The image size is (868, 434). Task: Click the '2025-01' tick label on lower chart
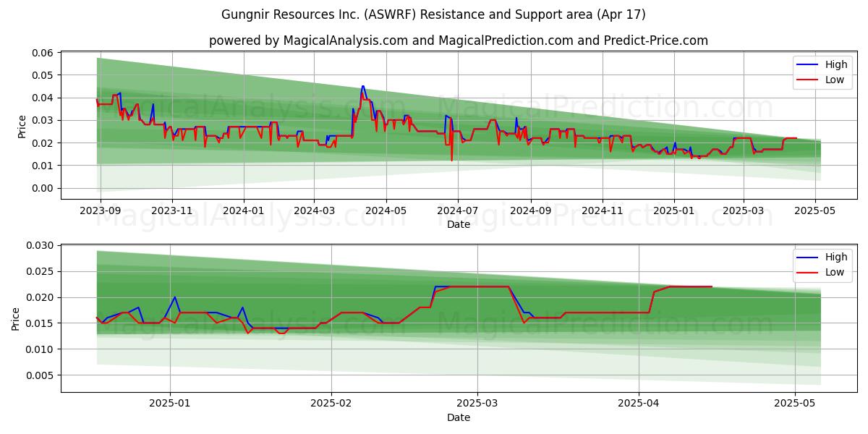pos(171,403)
